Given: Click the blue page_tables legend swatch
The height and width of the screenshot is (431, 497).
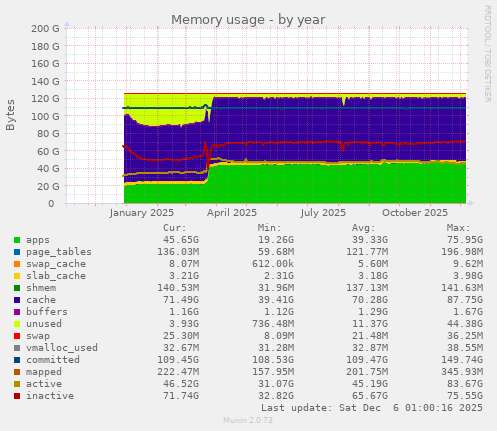Looking at the screenshot, I should (x=17, y=252).
